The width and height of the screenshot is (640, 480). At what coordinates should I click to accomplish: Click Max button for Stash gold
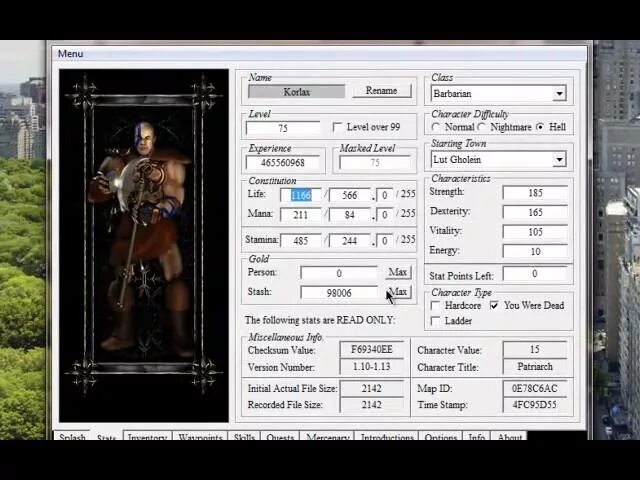[398, 292]
